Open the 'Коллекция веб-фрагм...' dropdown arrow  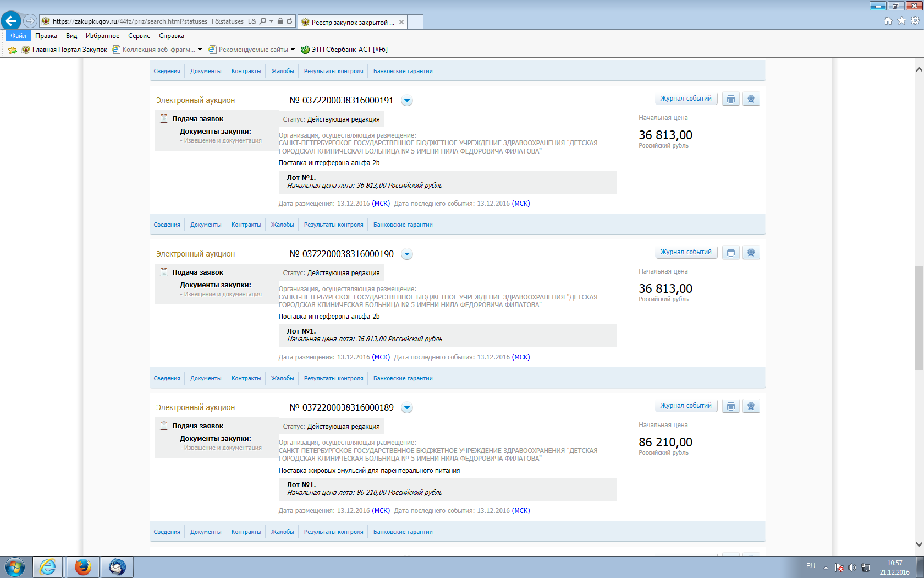point(200,50)
